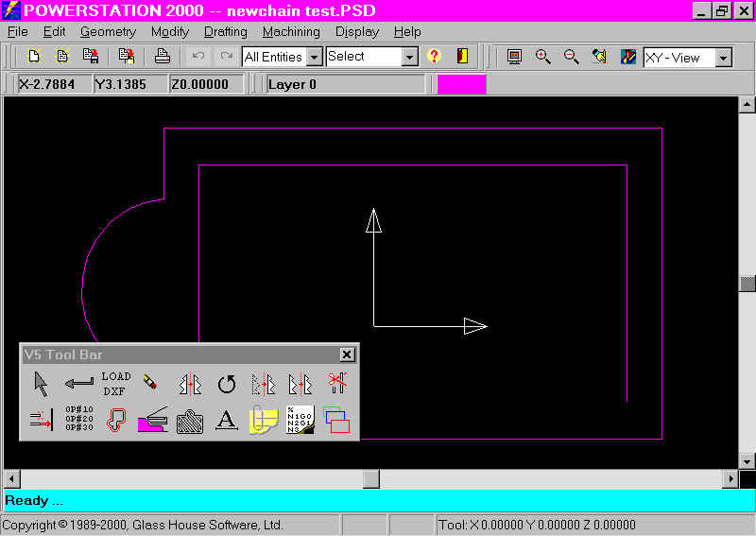Viewport: 756px width, 536px height.
Task: Open the All Entities dropdown
Action: click(315, 57)
